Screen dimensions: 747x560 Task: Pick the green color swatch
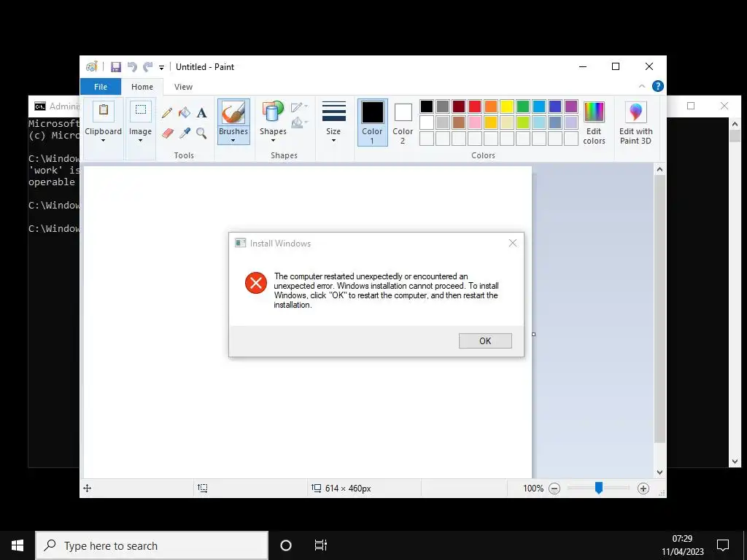coord(523,106)
